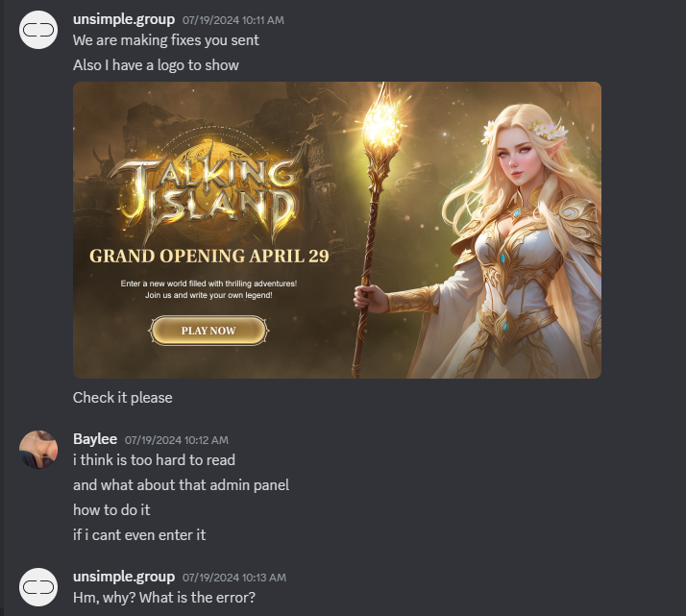686x616 pixels.
Task: Click Baylee's profile avatar
Action: [x=38, y=450]
